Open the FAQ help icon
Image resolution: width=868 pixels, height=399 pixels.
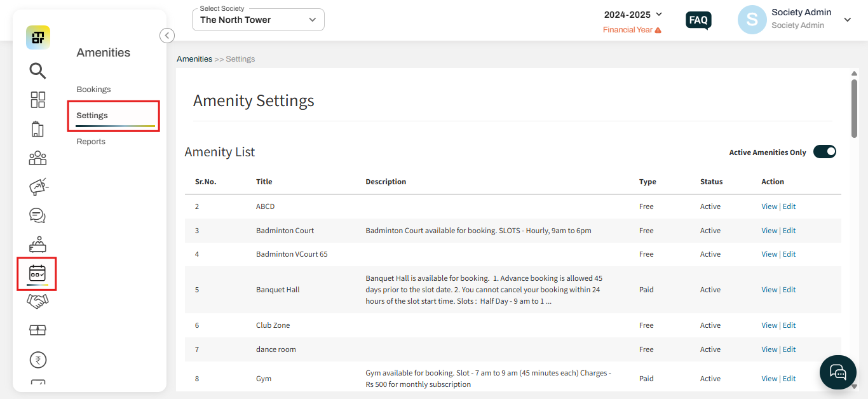click(x=698, y=20)
